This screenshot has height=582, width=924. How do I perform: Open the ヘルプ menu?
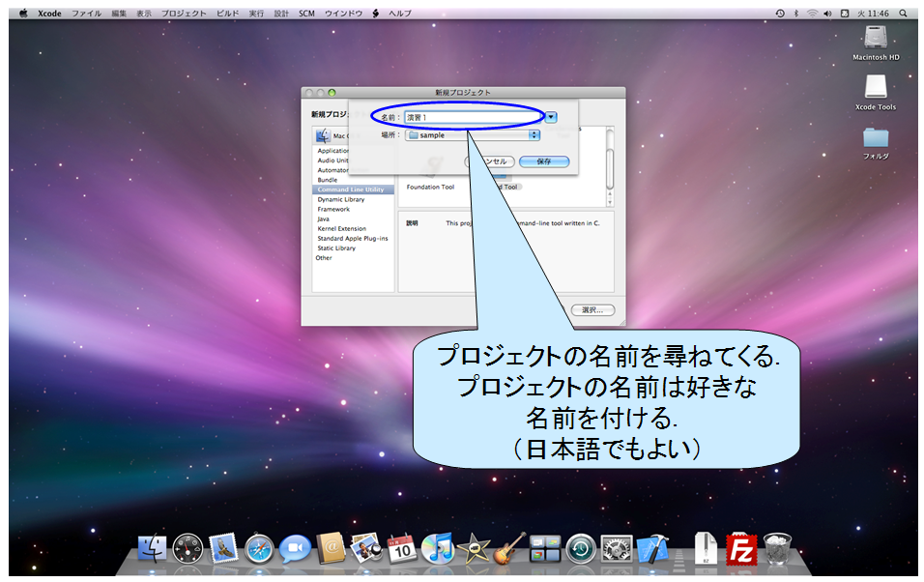(400, 13)
